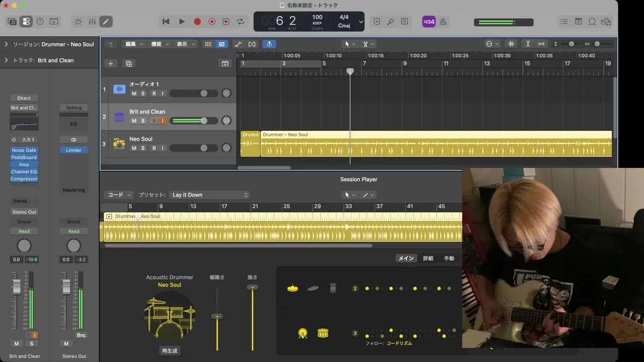Toggle the Flex show/hide icon
644x362 pixels.
click(x=252, y=44)
